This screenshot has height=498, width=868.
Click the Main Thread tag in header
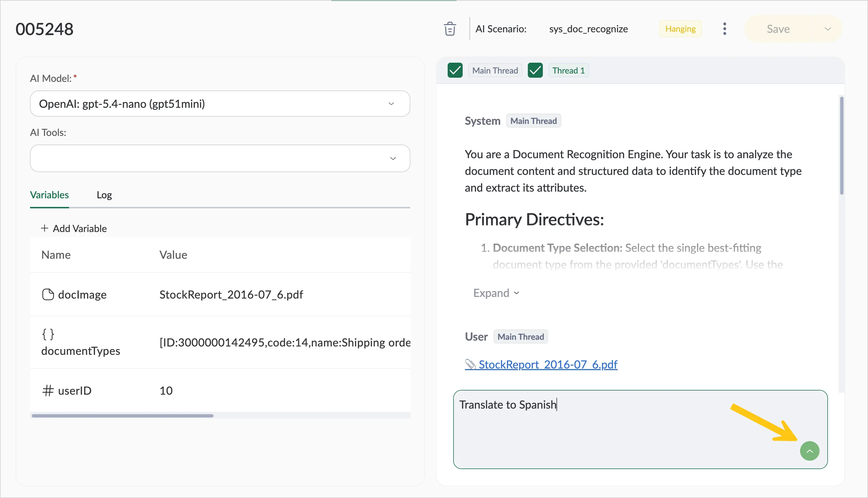495,70
